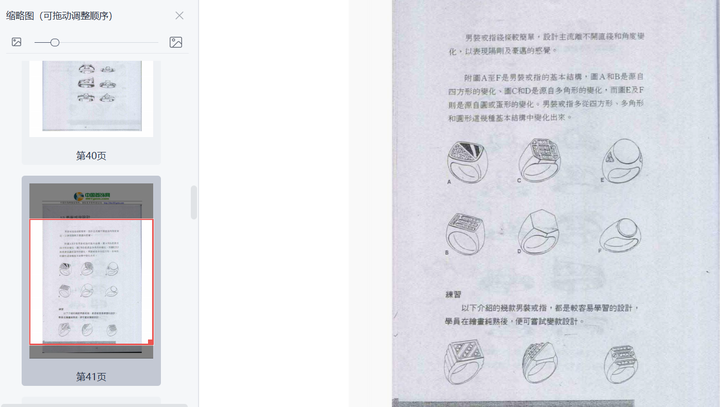Image resolution: width=720 pixels, height=407 pixels.
Task: Click ring illustration D in the document
Action: [538, 232]
